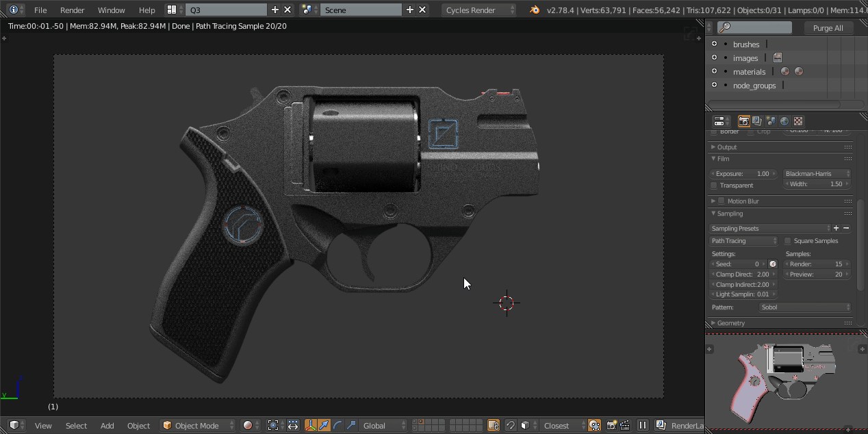This screenshot has height=434, width=868.
Task: Open the Object Mode selector
Action: coord(197,426)
